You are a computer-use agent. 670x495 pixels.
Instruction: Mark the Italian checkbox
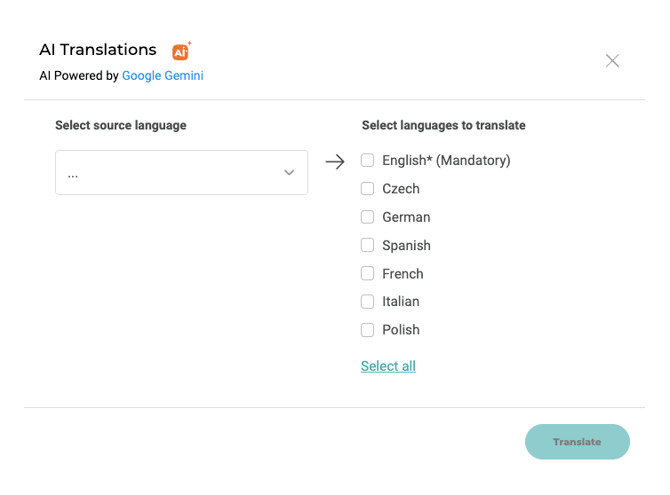(x=368, y=301)
